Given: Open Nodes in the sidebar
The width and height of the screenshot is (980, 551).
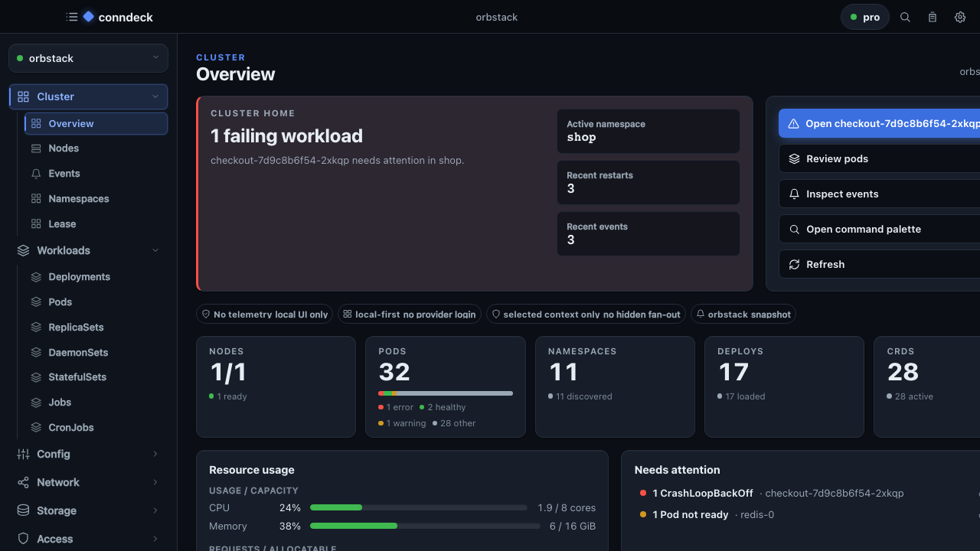Looking at the screenshot, I should click(x=96, y=148).
